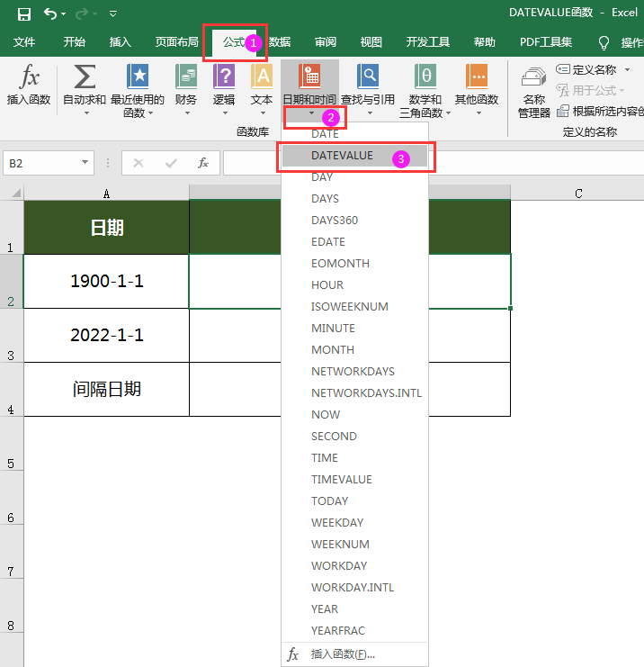Switch to the PDF工具集 tab
This screenshot has width=644, height=667.
pos(546,41)
